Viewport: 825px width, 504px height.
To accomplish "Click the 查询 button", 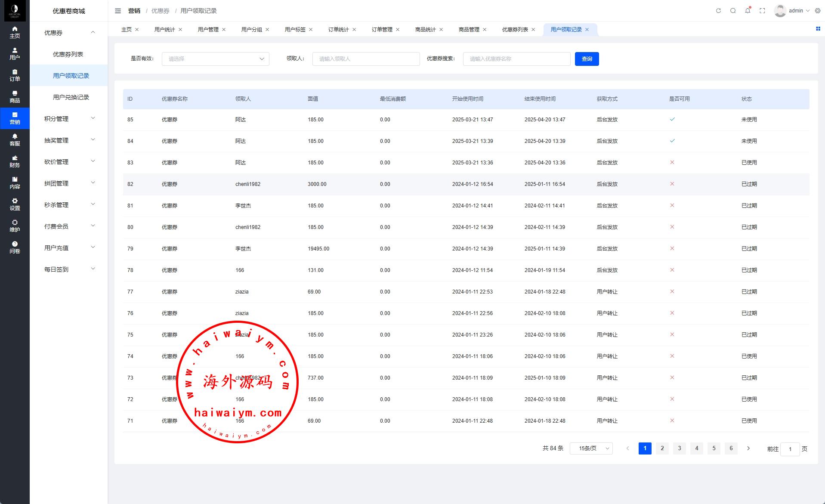I will tap(587, 59).
